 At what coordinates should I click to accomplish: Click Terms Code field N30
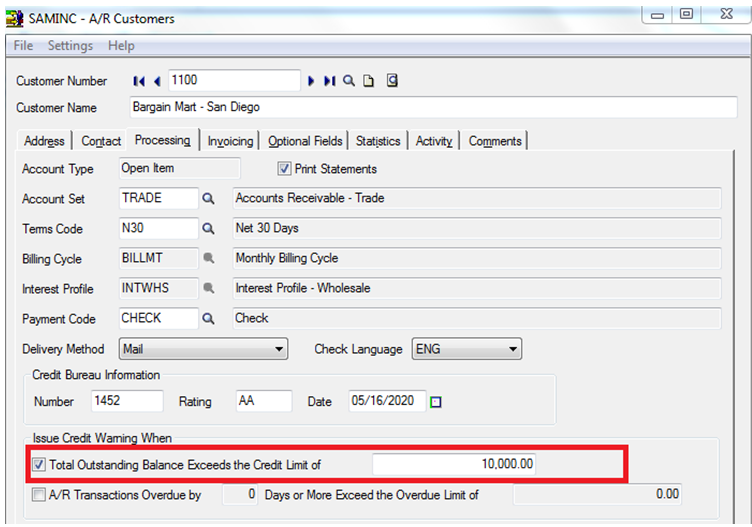tap(158, 228)
